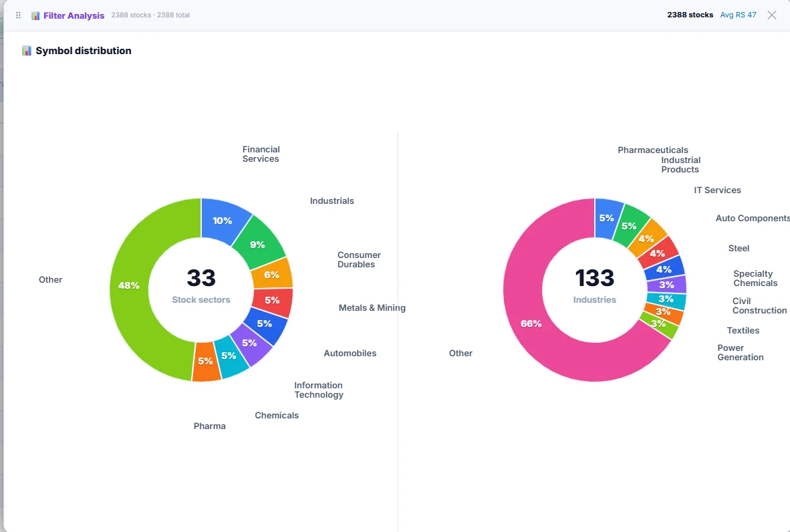
Task: Click the Textiles label
Action: pos(743,330)
